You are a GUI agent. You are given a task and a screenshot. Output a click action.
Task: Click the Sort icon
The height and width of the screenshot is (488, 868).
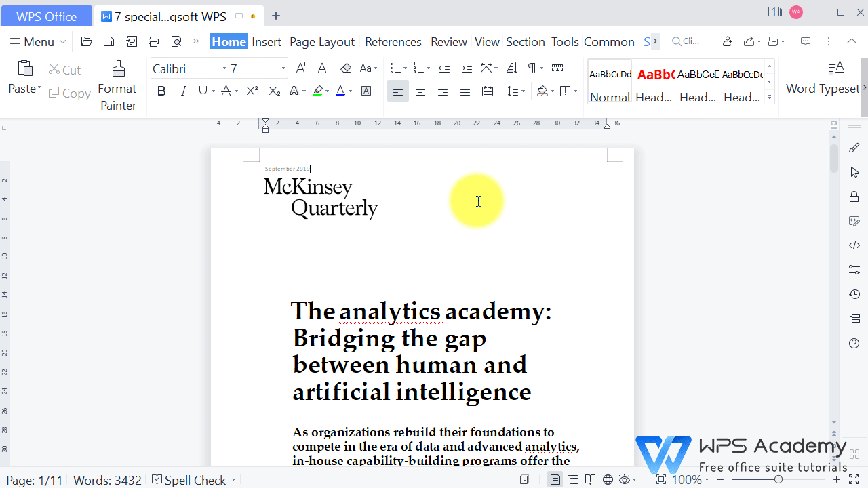pyautogui.click(x=512, y=68)
